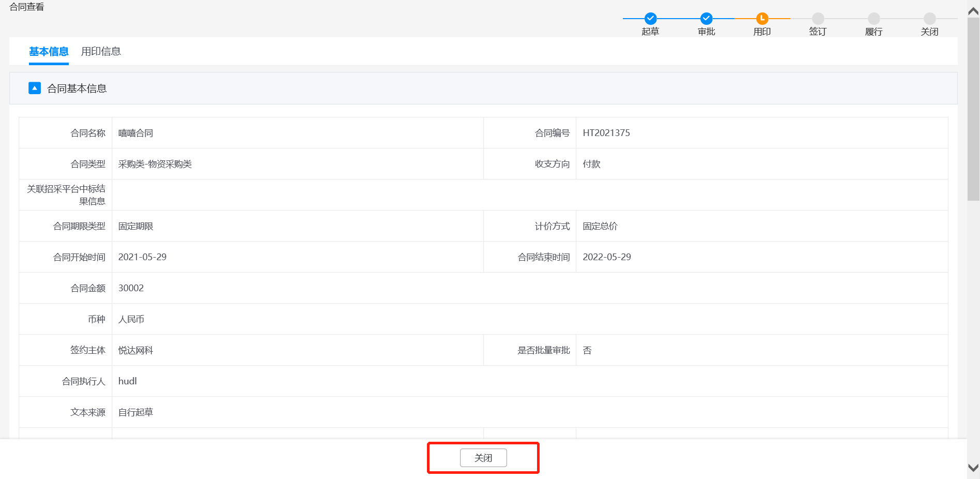Select the 基本信息 tab
Image resolution: width=980 pixels, height=479 pixels.
[49, 52]
